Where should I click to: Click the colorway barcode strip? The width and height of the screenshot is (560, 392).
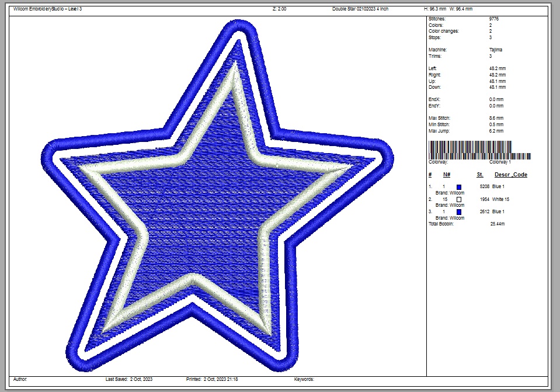tap(479, 150)
